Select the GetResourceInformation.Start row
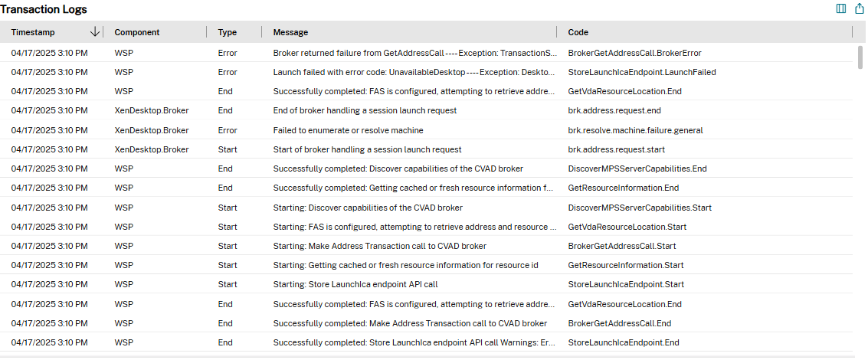The height and width of the screenshot is (360, 868). click(x=627, y=265)
